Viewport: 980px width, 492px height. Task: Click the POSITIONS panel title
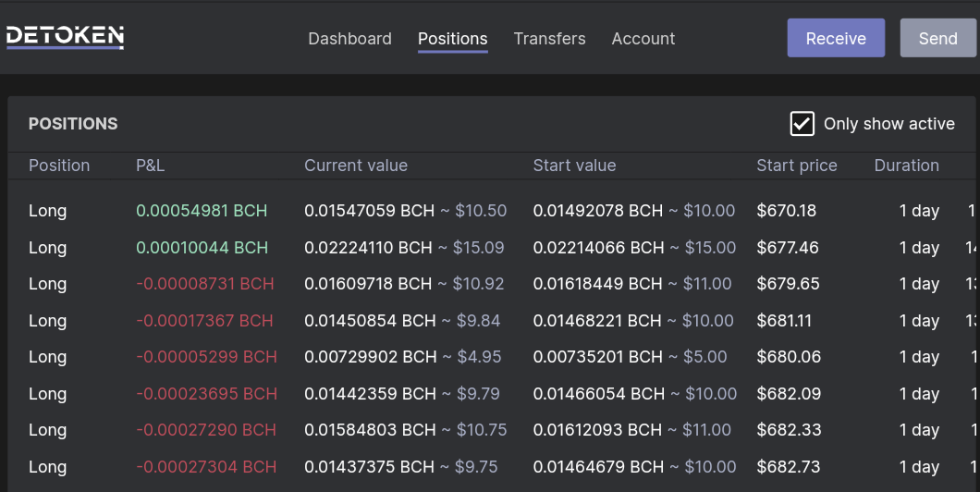click(x=73, y=124)
